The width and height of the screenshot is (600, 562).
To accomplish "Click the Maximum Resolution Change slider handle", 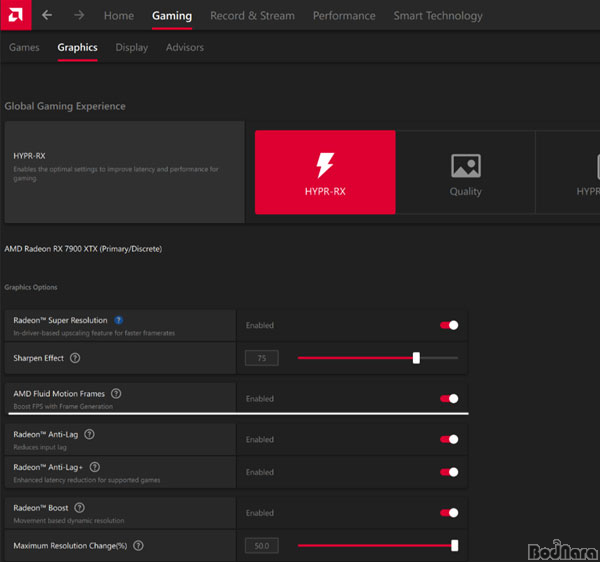I will pos(455,546).
